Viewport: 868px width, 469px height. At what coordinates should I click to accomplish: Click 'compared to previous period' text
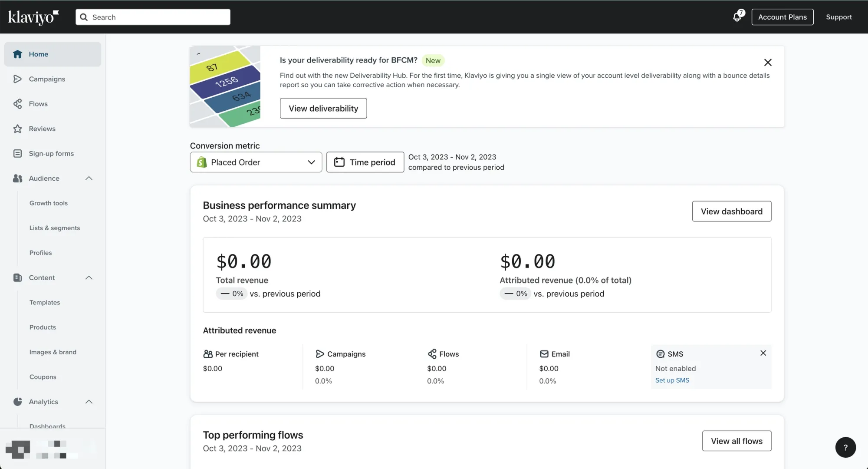click(x=456, y=168)
